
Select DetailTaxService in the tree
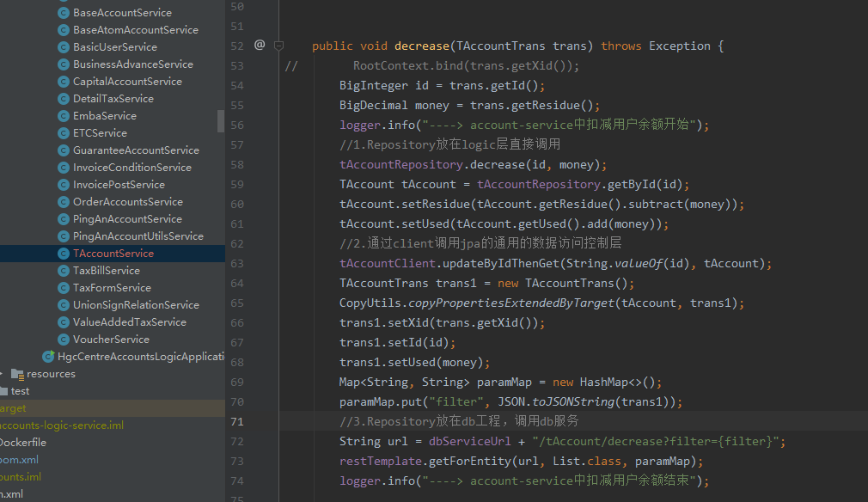tap(113, 99)
